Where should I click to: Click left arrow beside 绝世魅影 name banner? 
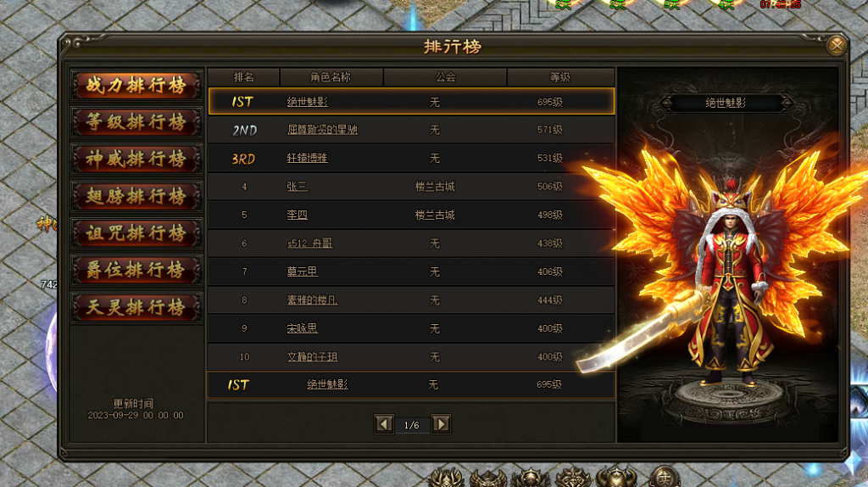click(666, 103)
